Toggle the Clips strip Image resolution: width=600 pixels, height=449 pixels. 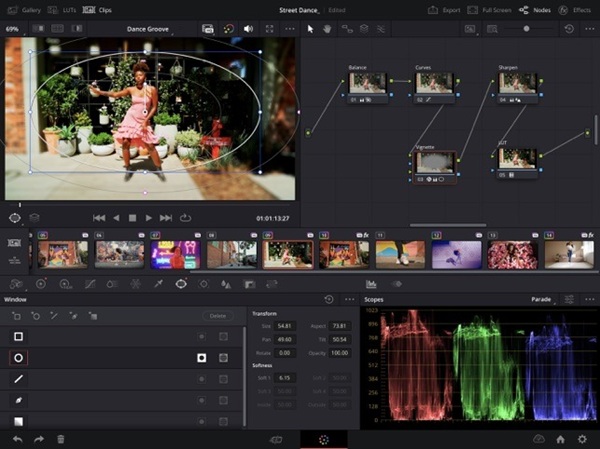point(99,9)
